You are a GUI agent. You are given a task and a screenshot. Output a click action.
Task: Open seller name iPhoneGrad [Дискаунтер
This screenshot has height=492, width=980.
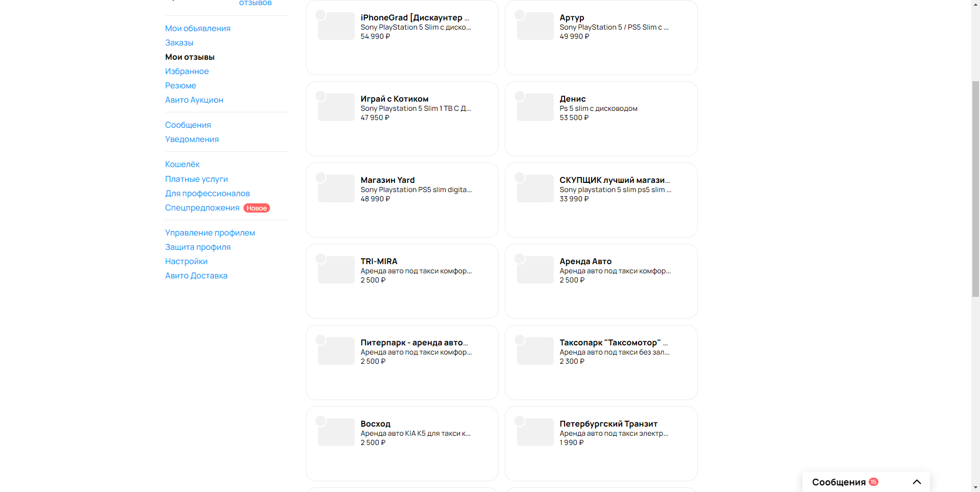(x=414, y=18)
